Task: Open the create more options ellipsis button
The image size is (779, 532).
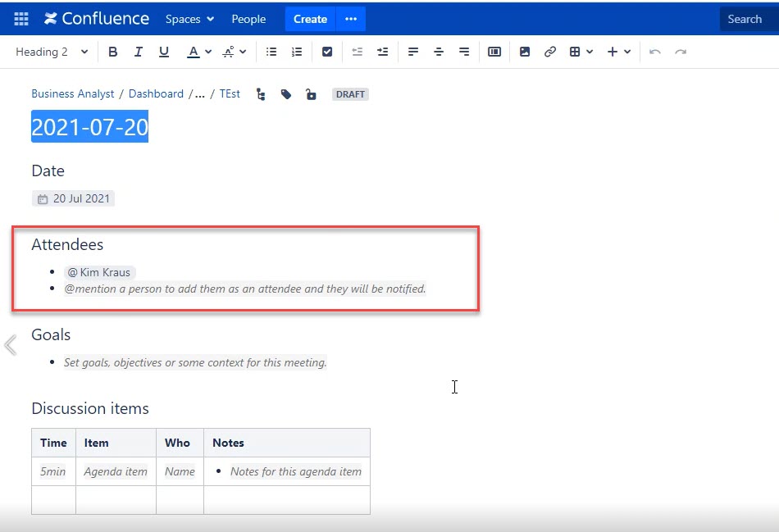Action: tap(351, 19)
